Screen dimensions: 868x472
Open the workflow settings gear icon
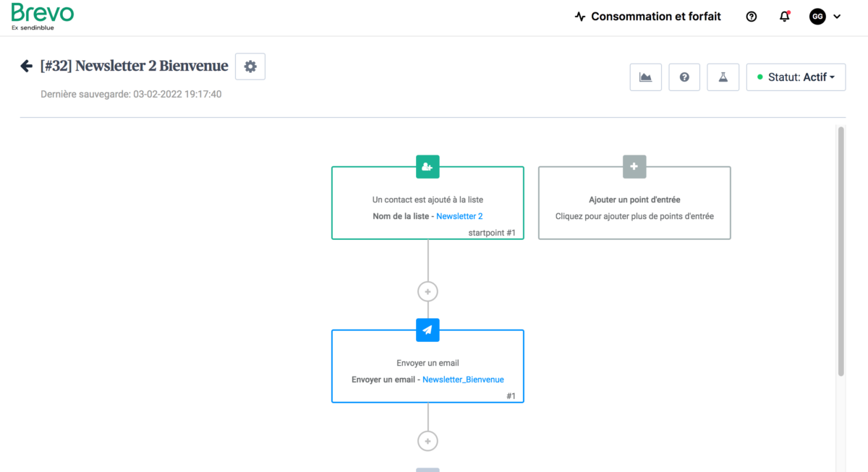(250, 66)
